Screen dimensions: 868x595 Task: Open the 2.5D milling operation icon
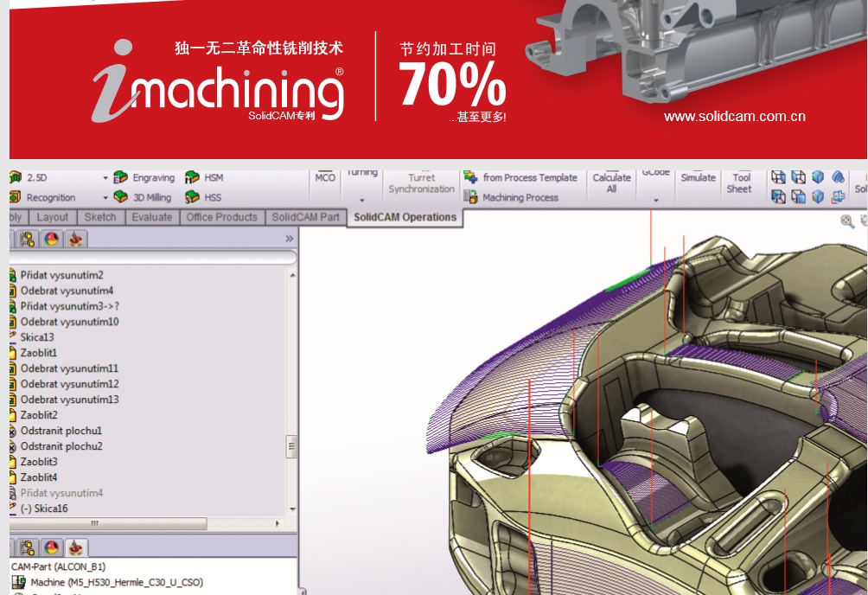(x=16, y=177)
